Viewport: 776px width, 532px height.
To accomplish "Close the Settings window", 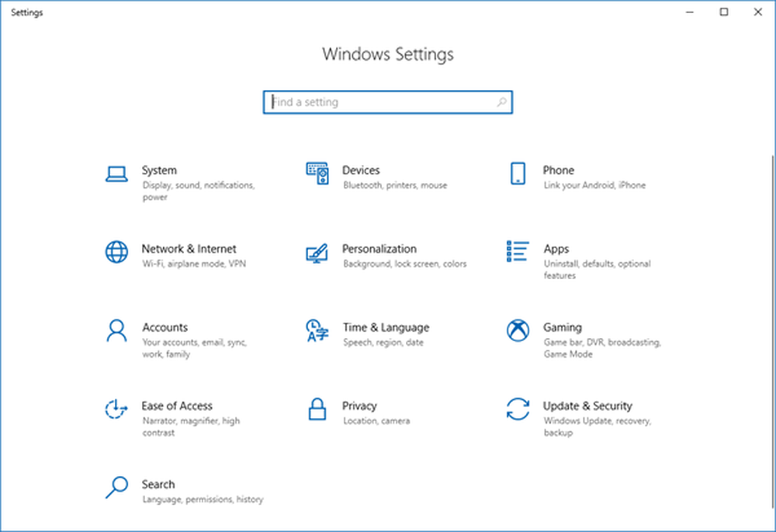I will 757,12.
